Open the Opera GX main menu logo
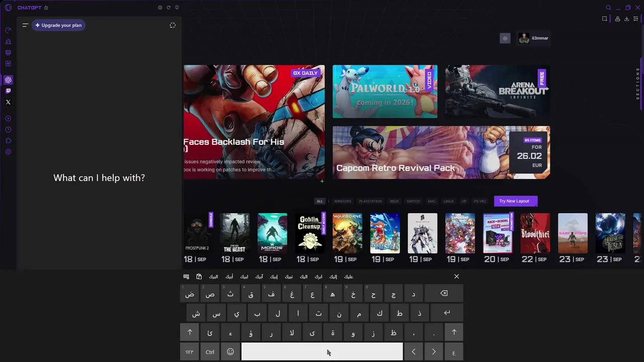 8,8
